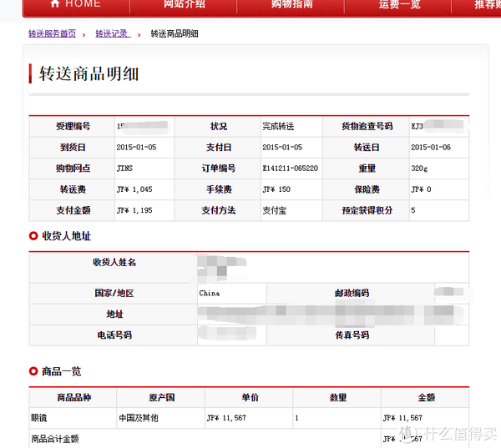Viewport: 501px width, 448px height.
Task: Go to the 购物指南 menu item
Action: click(x=292, y=4)
